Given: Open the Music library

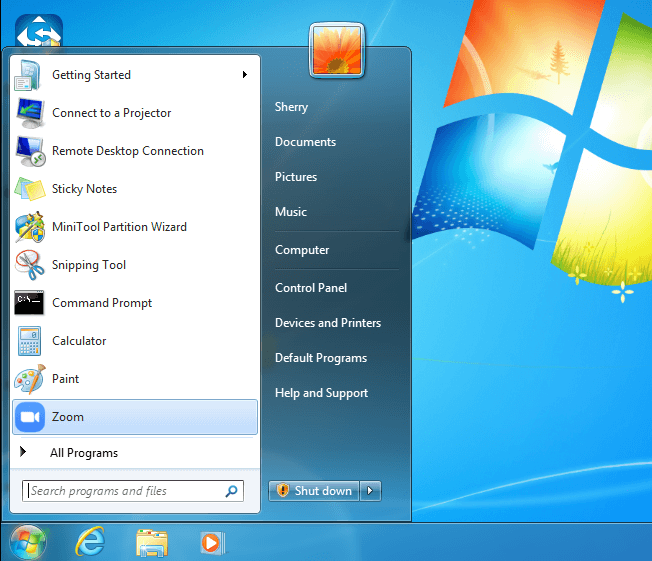Looking at the screenshot, I should [291, 212].
